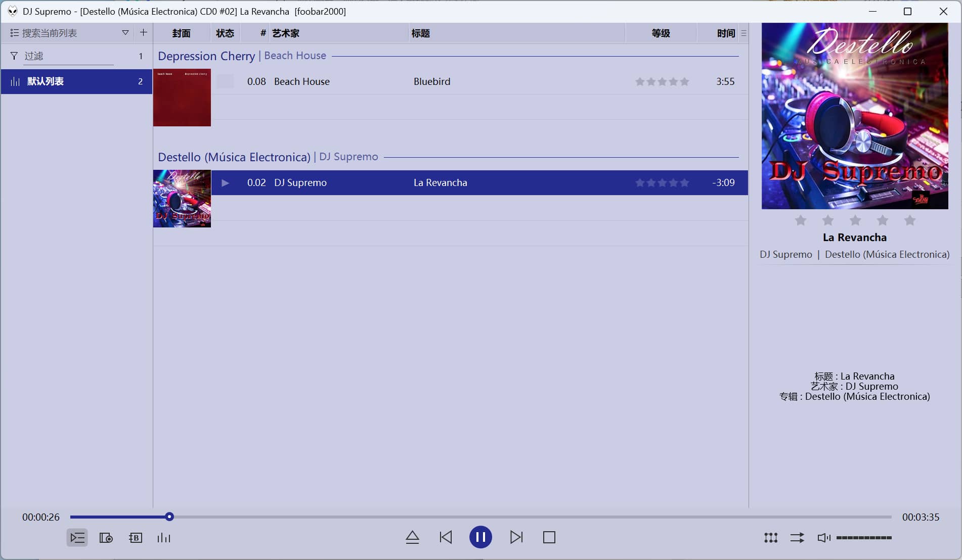Click the eject/open file icon

[x=412, y=537]
